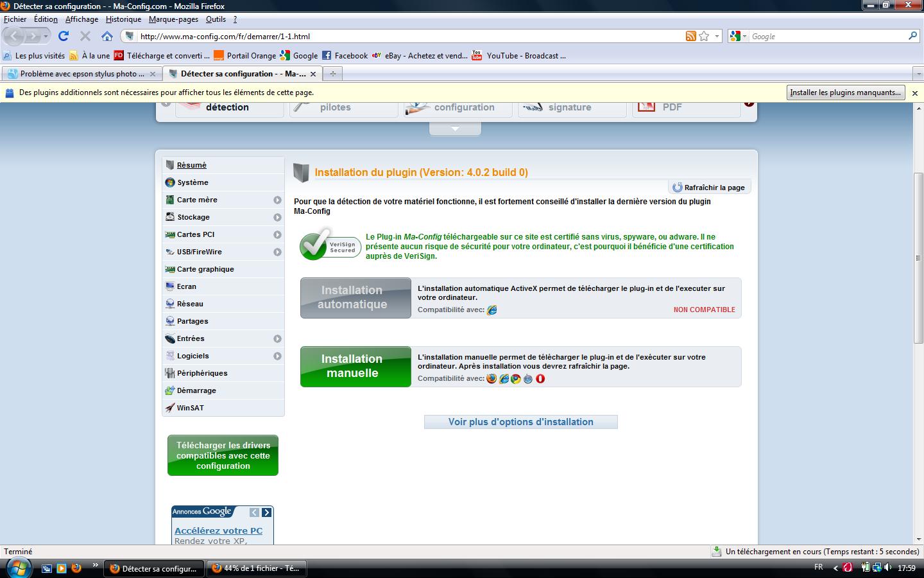The height and width of the screenshot is (578, 924).
Task: Click next arrow in Google ads box
Action: [266, 512]
